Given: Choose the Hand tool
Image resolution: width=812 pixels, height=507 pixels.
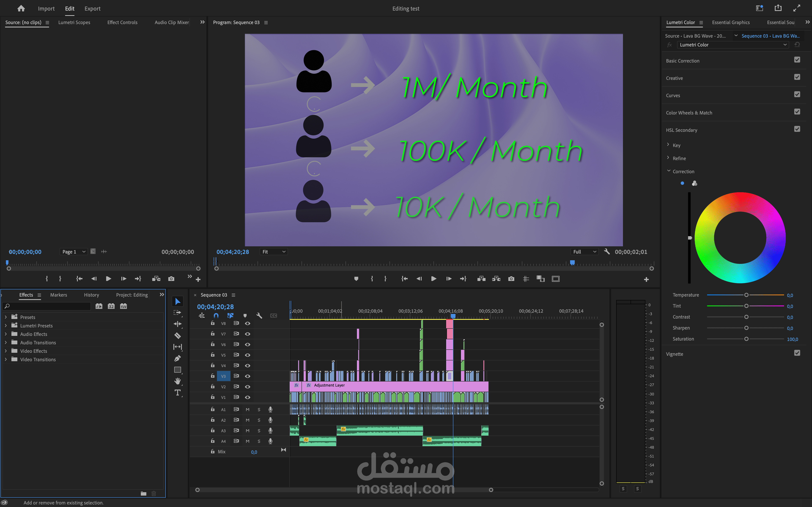Looking at the screenshot, I should pyautogui.click(x=177, y=381).
